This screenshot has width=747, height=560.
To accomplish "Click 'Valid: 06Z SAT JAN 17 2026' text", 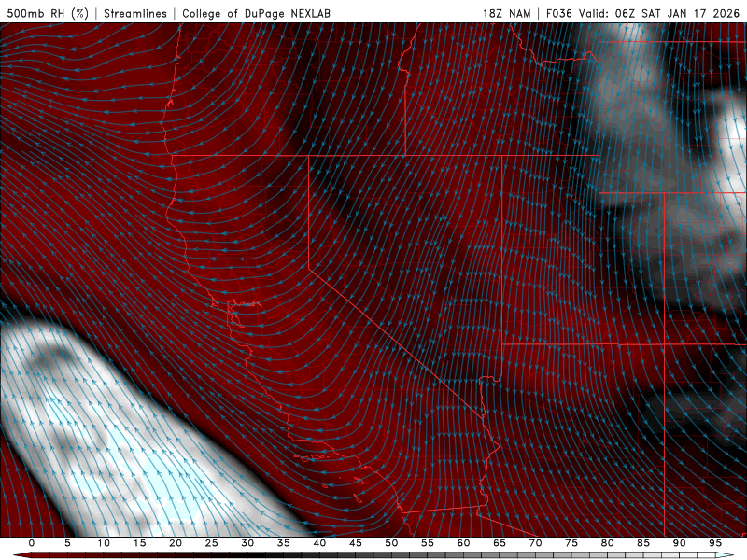I will (x=659, y=13).
